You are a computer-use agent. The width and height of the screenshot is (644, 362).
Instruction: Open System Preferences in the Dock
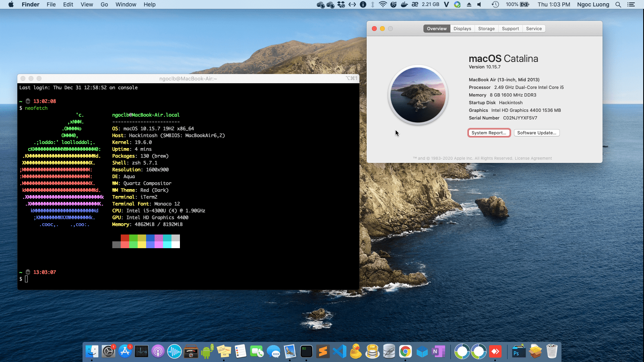[109, 352]
